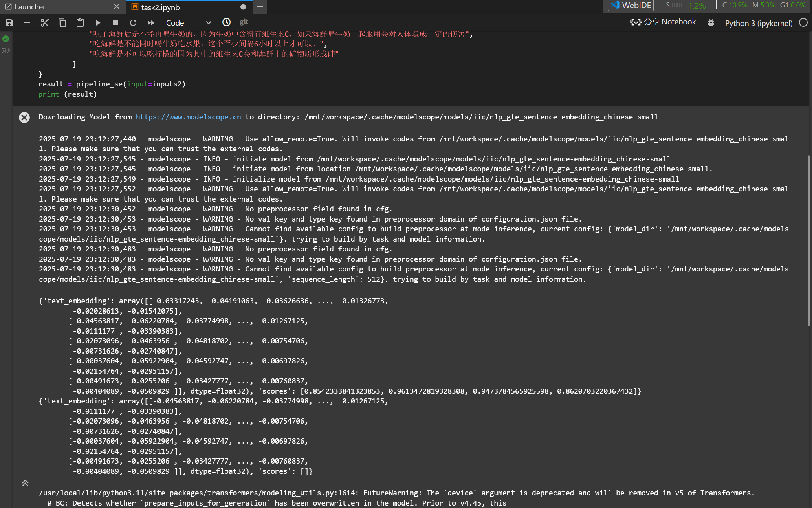Click the git toolbar button

coord(244,22)
